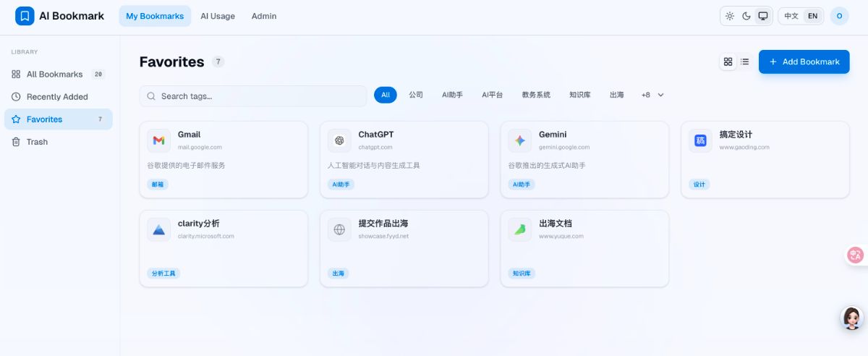This screenshot has width=868, height=356.
Task: Focus the Search tags input field
Action: click(x=253, y=96)
